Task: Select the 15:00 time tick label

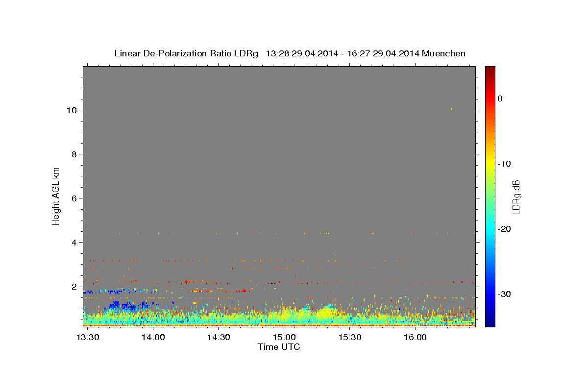Action: point(284,338)
